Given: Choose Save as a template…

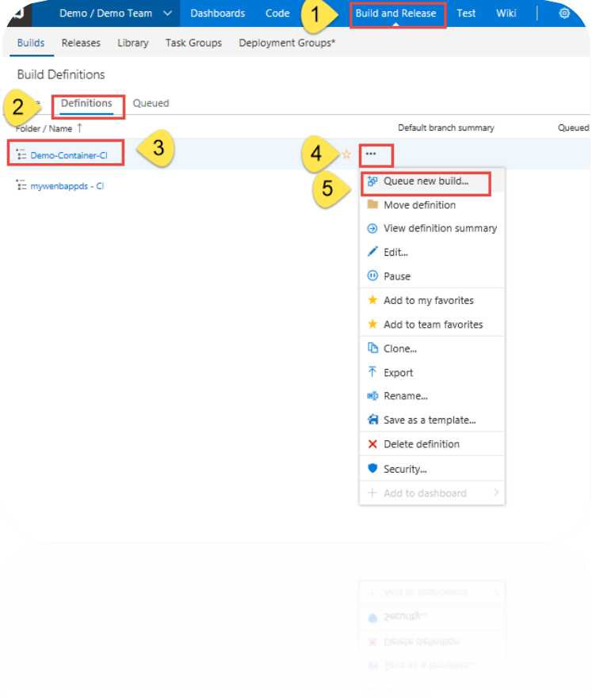Looking at the screenshot, I should (432, 420).
